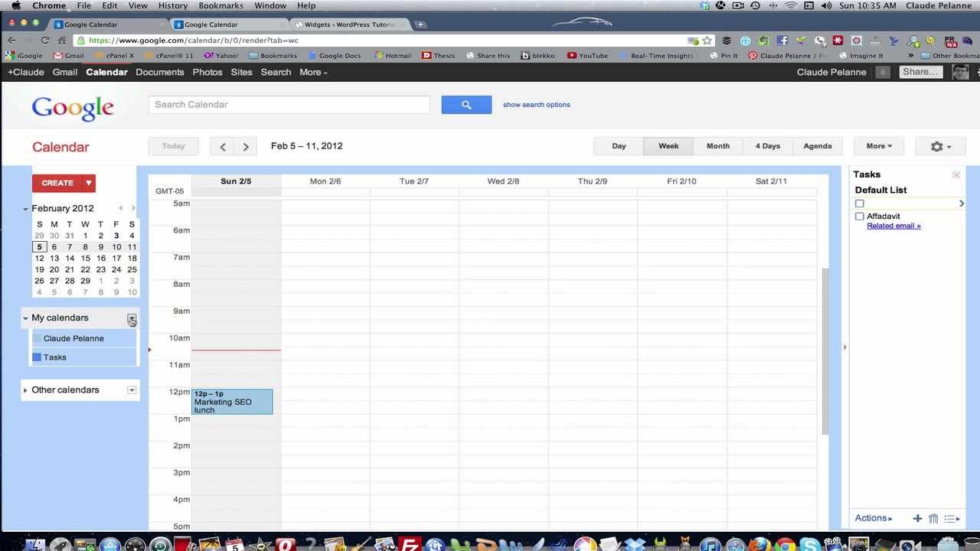Open Bookmarks menu in menu bar
The height and width of the screenshot is (551, 980).
(x=220, y=6)
